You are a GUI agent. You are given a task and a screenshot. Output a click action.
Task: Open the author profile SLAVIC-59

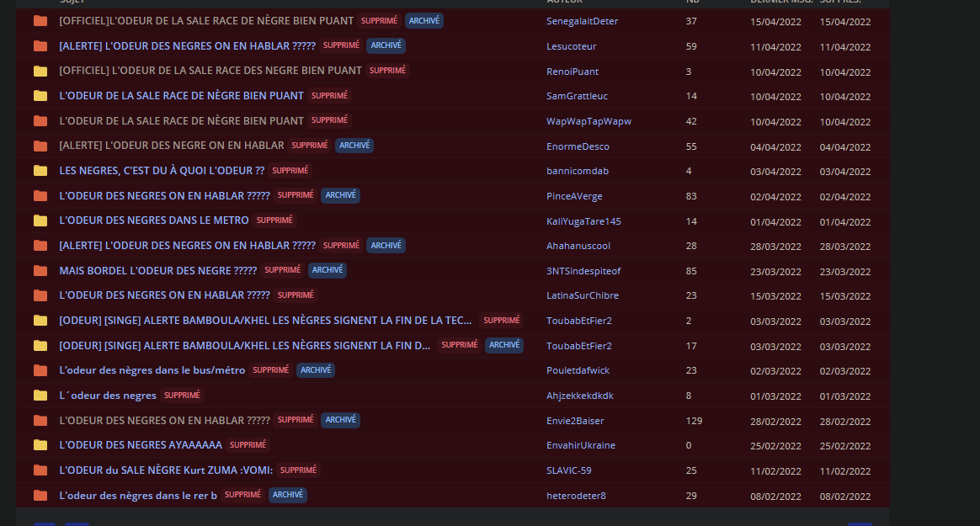pyautogui.click(x=569, y=470)
